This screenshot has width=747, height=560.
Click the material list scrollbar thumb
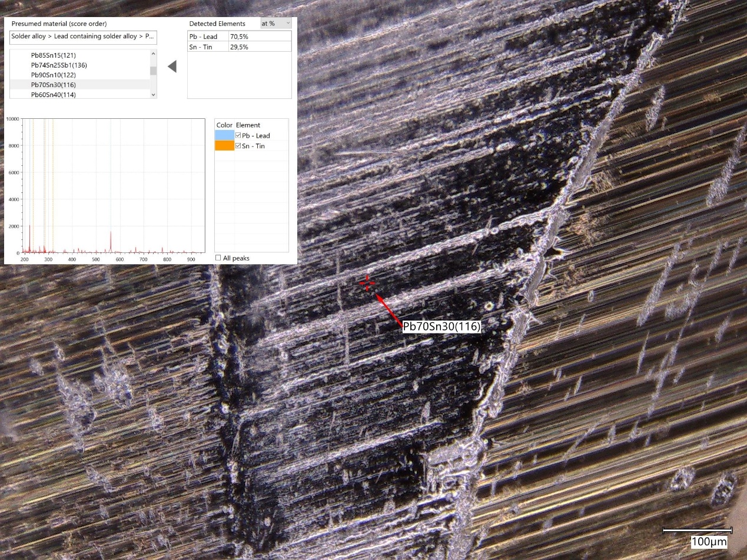point(152,71)
